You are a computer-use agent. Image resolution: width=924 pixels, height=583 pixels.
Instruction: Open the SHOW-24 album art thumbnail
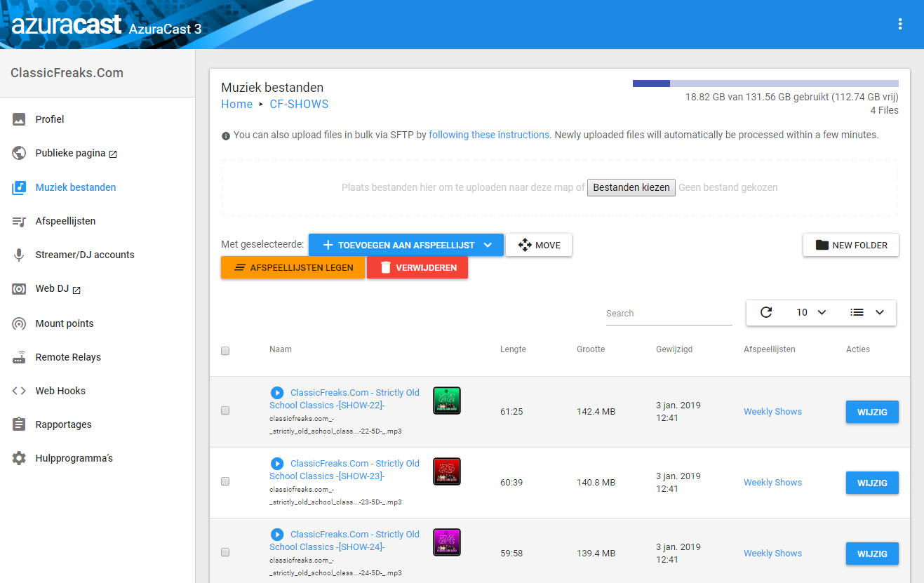[447, 542]
